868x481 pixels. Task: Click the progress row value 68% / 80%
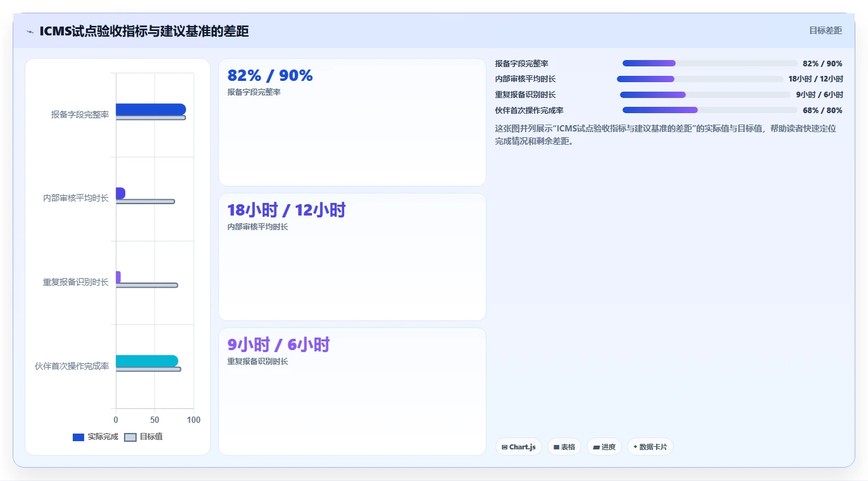(822, 111)
